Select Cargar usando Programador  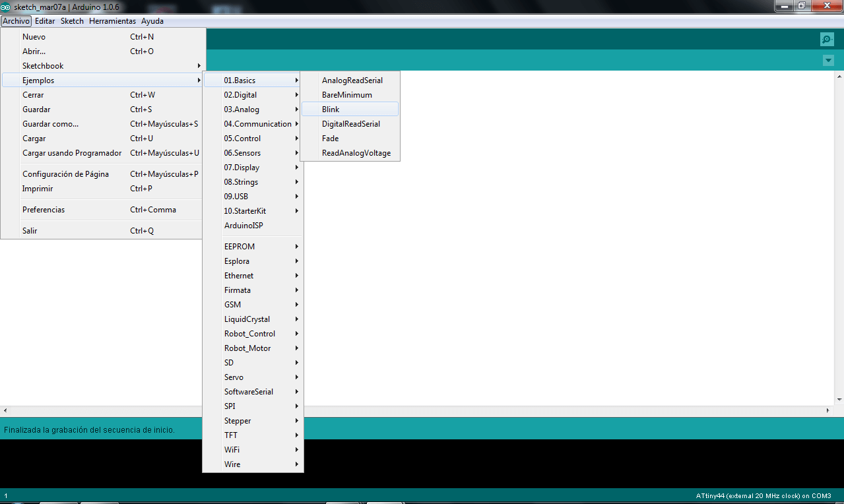(102, 153)
